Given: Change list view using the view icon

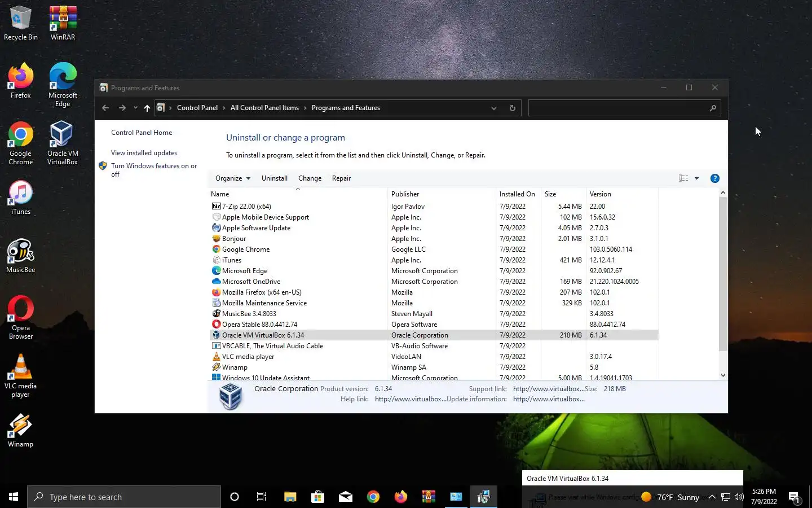Looking at the screenshot, I should [x=683, y=178].
